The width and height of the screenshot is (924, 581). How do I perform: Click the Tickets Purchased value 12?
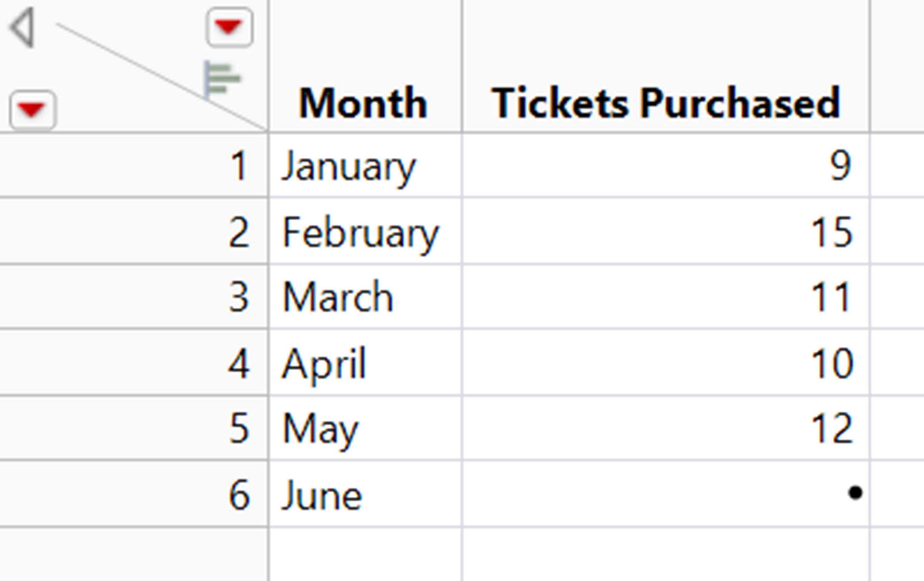point(666,427)
